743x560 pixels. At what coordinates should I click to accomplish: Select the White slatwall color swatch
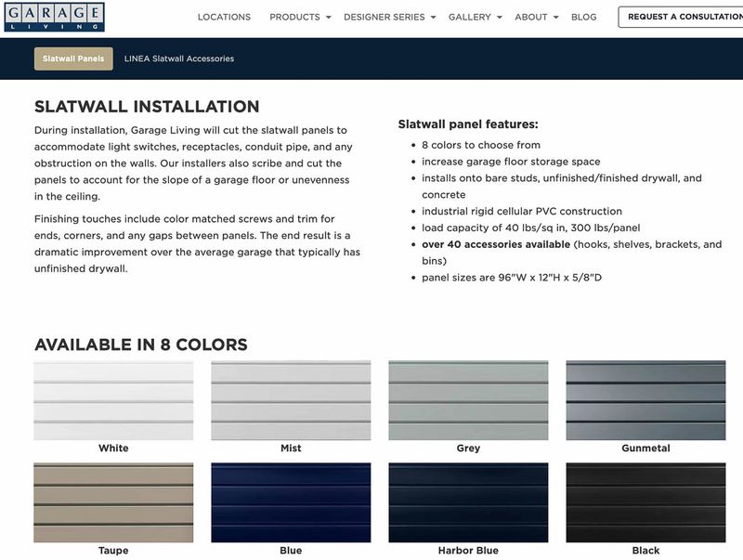click(x=113, y=400)
